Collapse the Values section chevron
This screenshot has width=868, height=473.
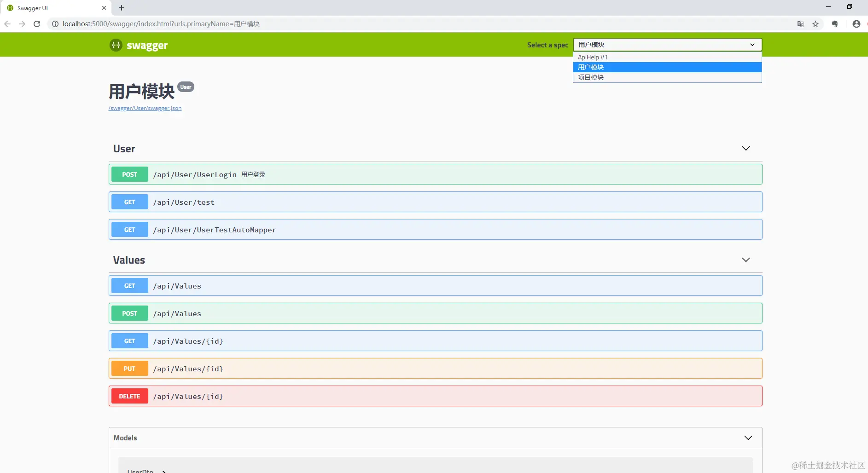tap(746, 260)
